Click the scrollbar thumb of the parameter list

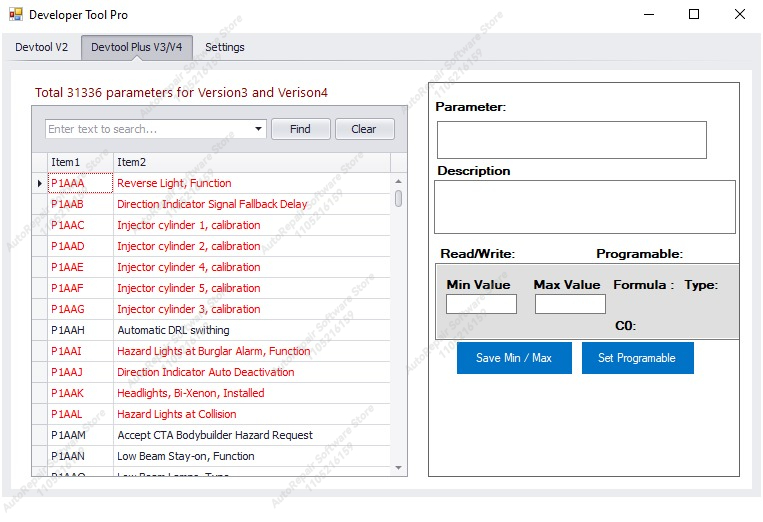[x=399, y=198]
